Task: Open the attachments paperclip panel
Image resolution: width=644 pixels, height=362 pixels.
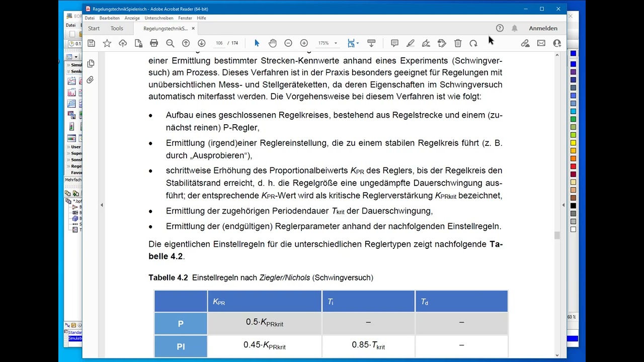Action: (91, 80)
